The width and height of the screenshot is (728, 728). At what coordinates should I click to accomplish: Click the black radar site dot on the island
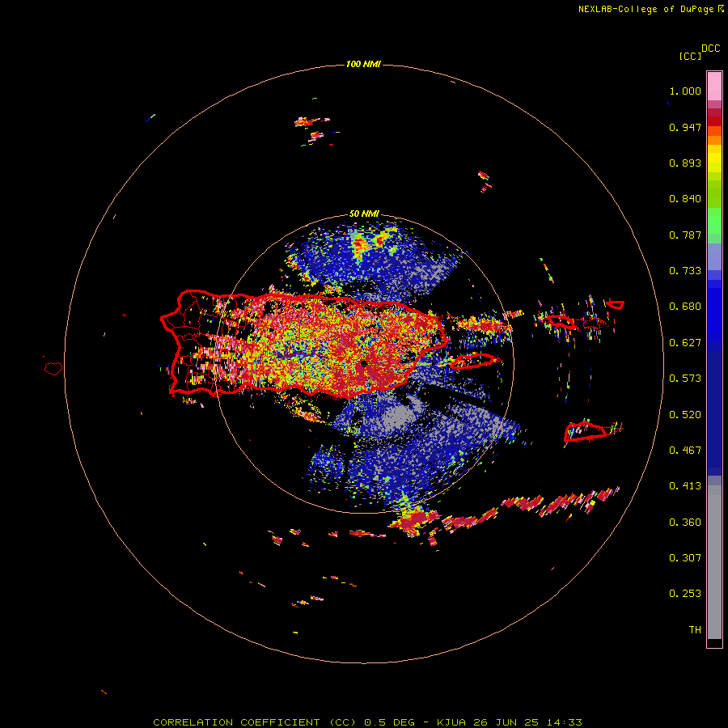point(363,363)
